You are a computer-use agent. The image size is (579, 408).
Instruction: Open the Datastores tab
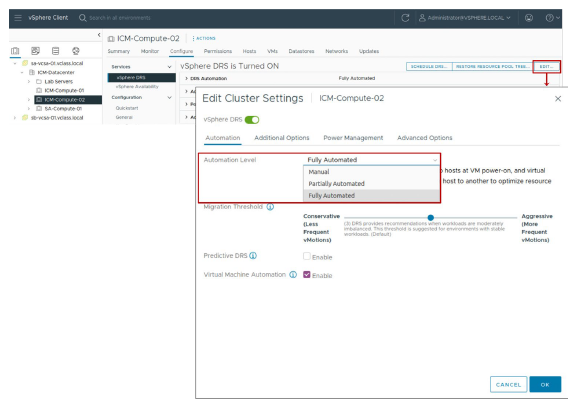pyautogui.click(x=301, y=51)
